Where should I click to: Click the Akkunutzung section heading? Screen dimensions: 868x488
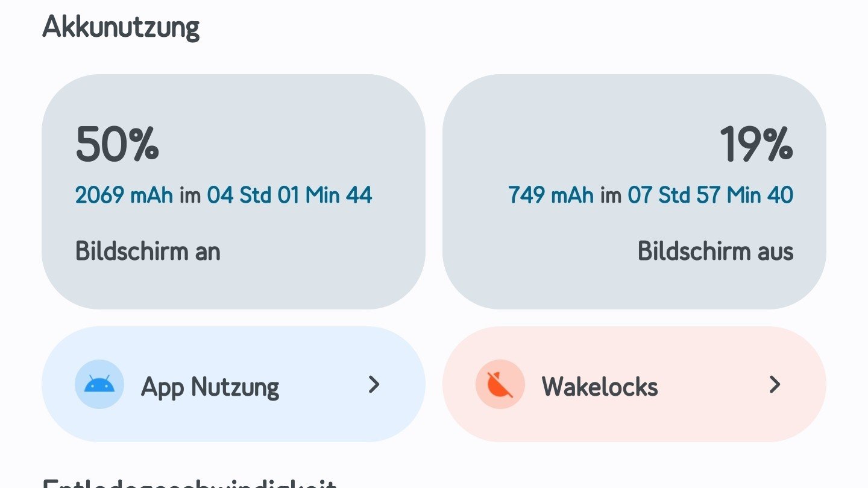121,28
